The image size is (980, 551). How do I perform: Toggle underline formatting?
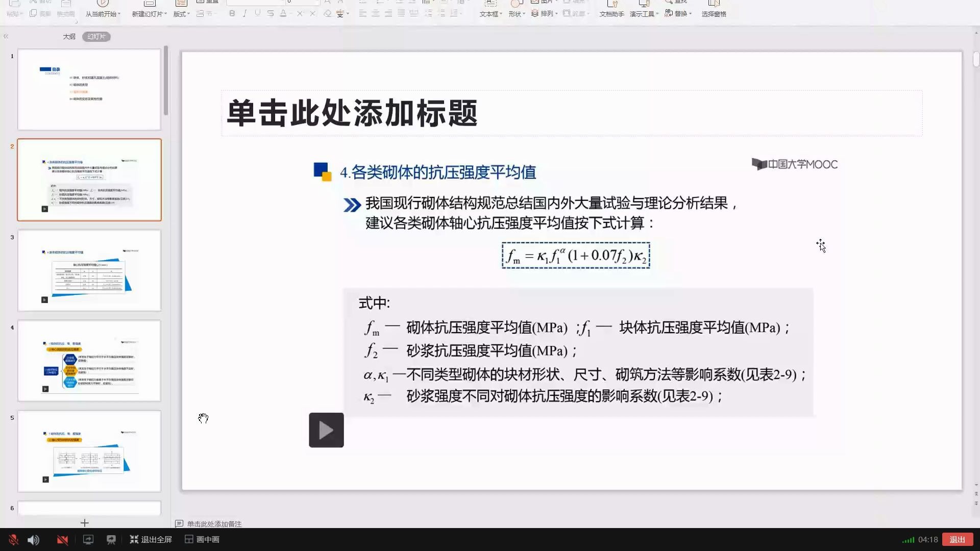tap(258, 13)
